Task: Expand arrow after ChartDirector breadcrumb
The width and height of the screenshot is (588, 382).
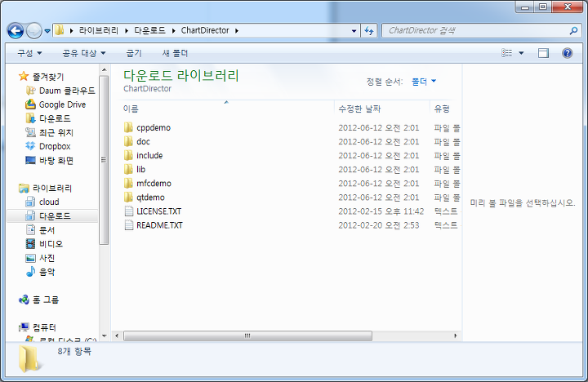Action: pyautogui.click(x=237, y=31)
